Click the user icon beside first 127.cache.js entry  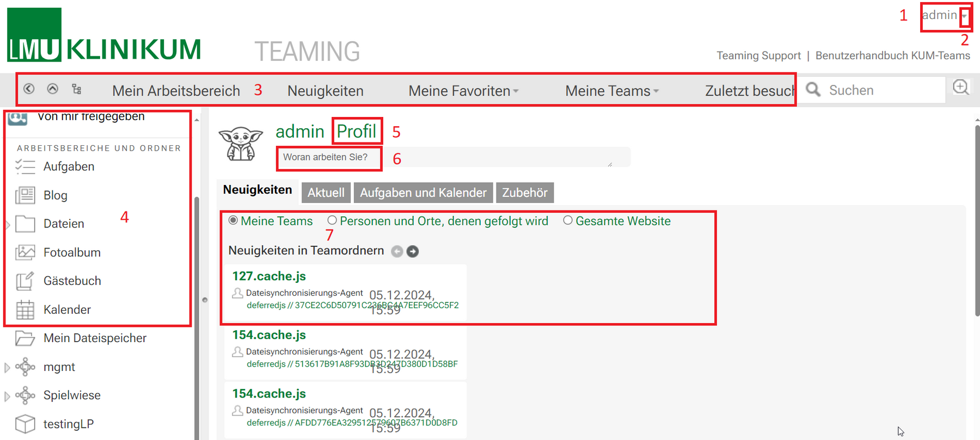(x=237, y=293)
